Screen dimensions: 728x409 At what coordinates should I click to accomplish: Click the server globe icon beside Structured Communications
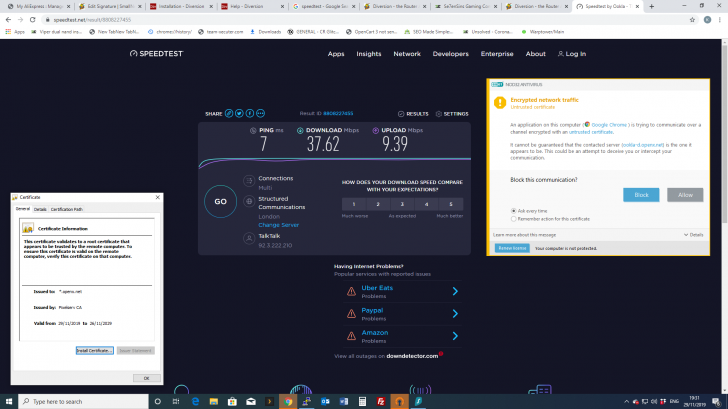[249, 201]
